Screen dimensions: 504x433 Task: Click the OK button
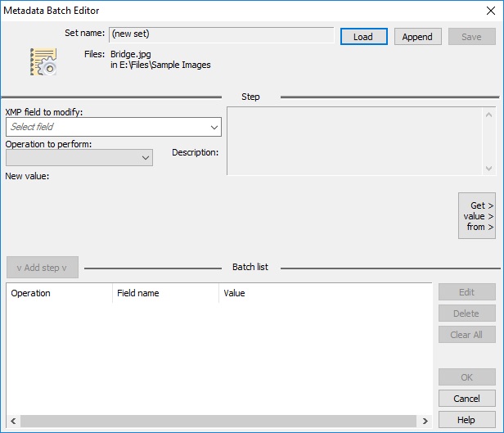click(466, 377)
